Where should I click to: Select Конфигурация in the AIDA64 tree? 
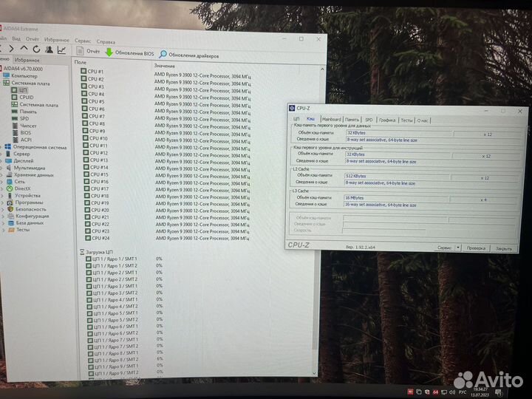point(33,216)
